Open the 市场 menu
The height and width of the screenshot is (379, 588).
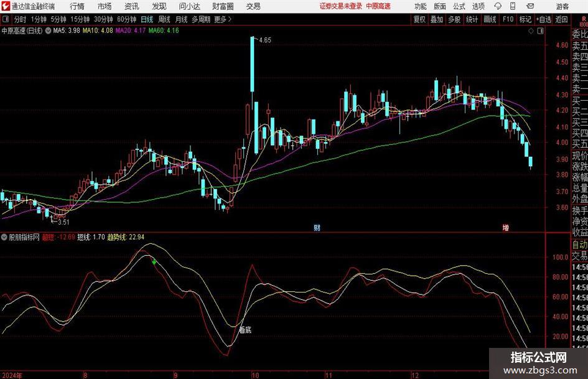[105, 6]
